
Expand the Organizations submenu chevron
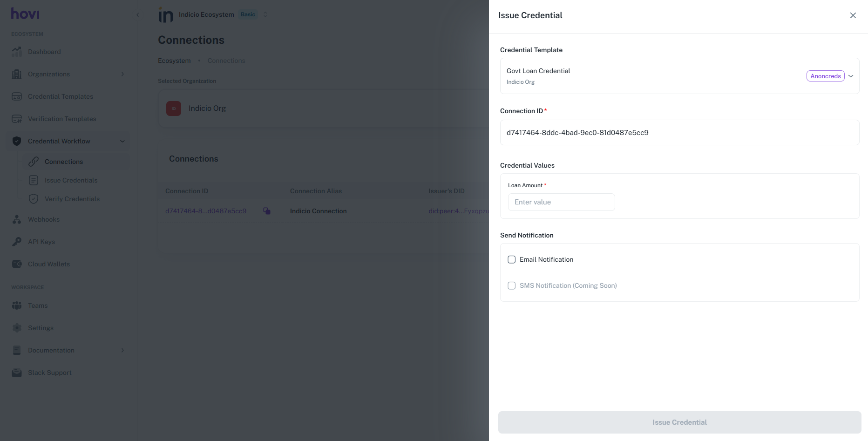(x=122, y=74)
